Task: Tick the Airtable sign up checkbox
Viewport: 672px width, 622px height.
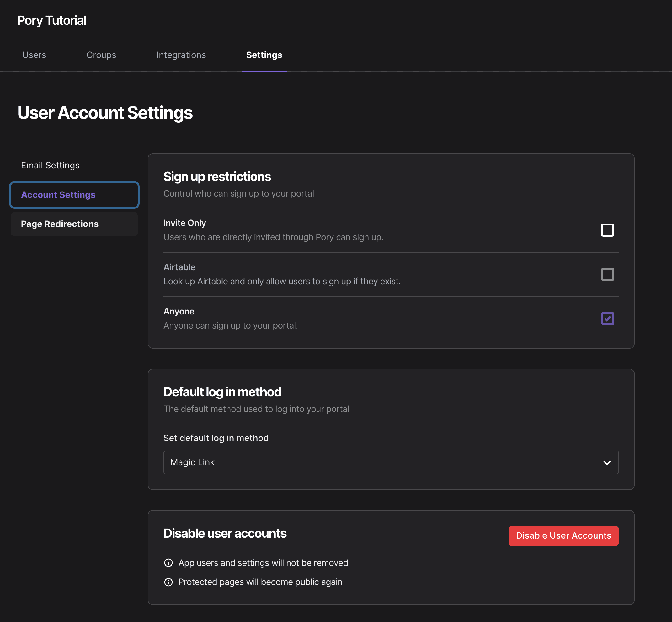Action: point(607,274)
